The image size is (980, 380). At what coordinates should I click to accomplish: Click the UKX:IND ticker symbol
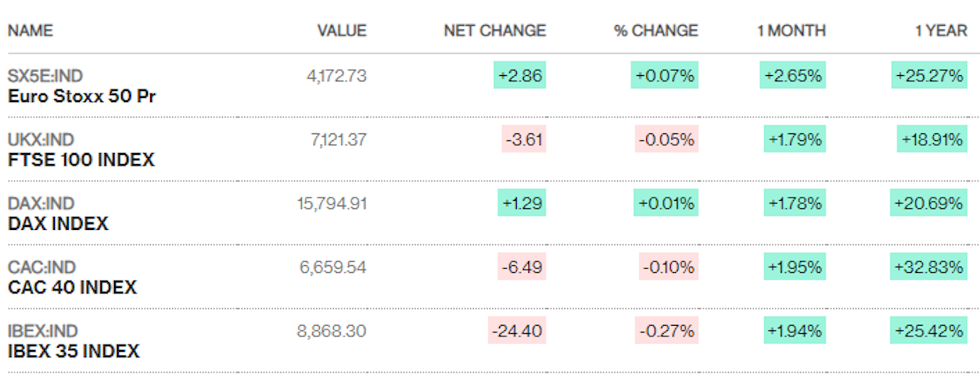pos(41,139)
